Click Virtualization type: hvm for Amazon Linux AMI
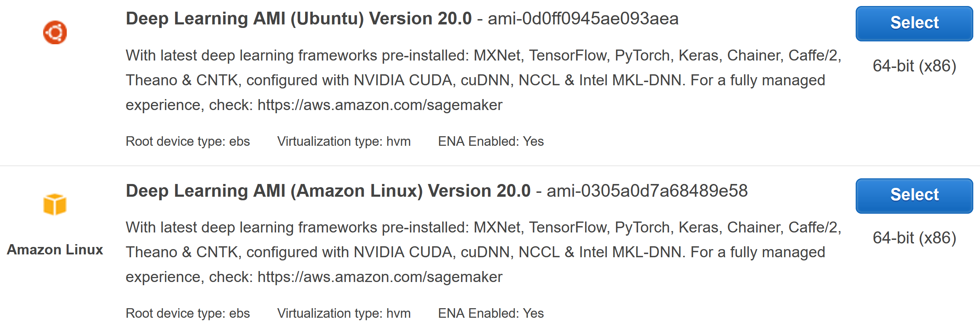The image size is (980, 328). [x=344, y=313]
